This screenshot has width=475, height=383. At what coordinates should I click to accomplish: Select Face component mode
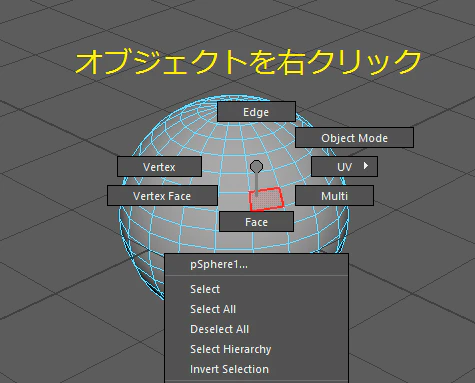pos(256,222)
